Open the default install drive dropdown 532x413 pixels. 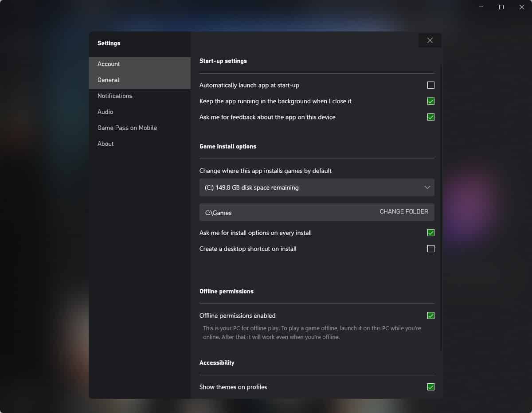click(317, 187)
